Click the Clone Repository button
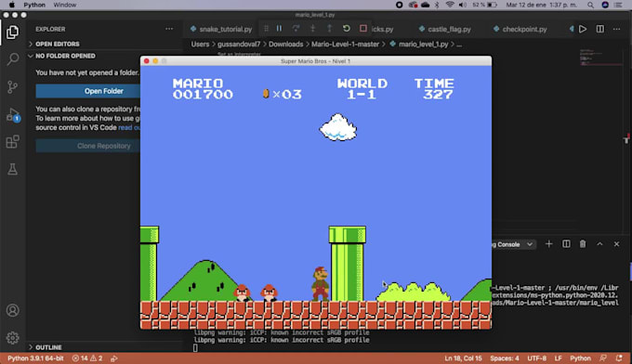Image resolution: width=632 pixels, height=364 pixels. 88,146
